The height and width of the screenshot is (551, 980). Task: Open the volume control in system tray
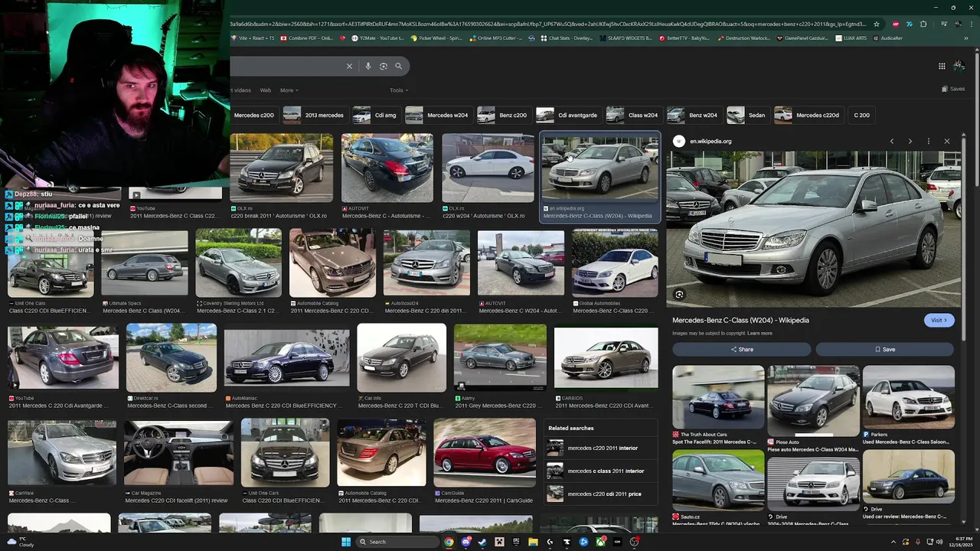(x=939, y=542)
